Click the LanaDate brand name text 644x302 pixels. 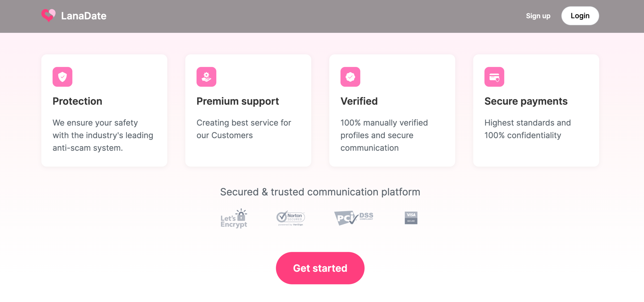click(84, 16)
